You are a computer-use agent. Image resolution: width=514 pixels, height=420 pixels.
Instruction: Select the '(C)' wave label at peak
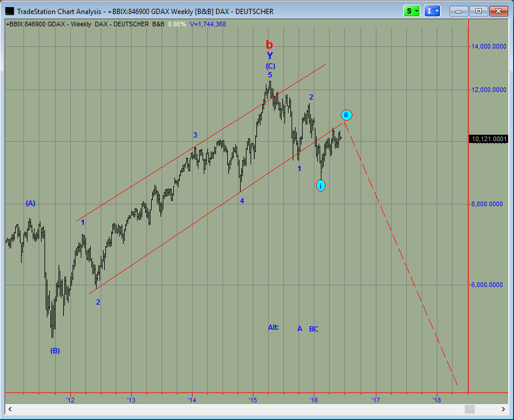[270, 66]
